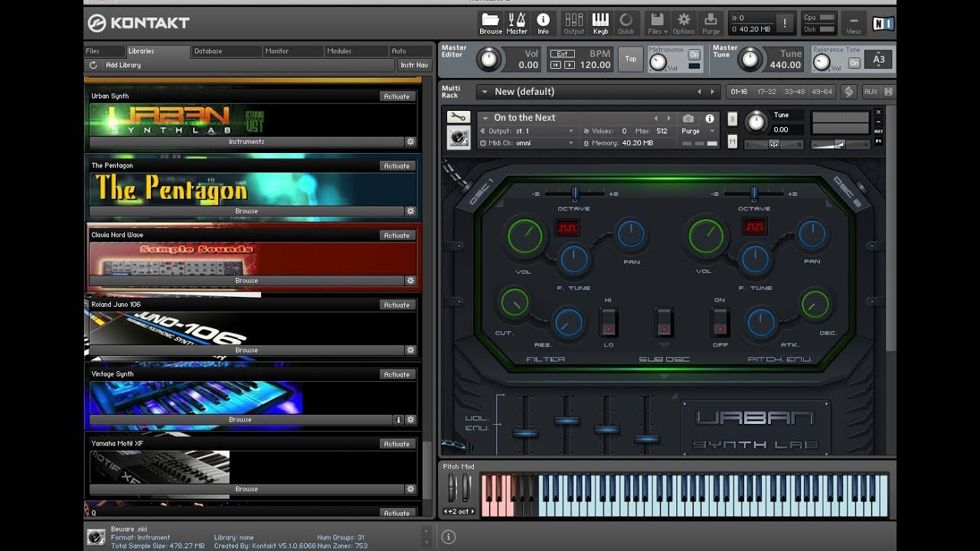Open Yamaha Motif XF gear settings
The height and width of the screenshot is (551, 980).
click(410, 489)
